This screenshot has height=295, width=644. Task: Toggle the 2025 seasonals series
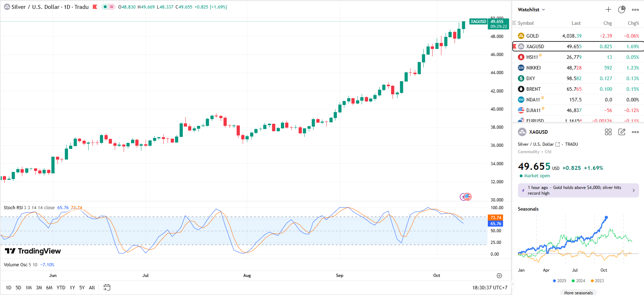point(559,281)
